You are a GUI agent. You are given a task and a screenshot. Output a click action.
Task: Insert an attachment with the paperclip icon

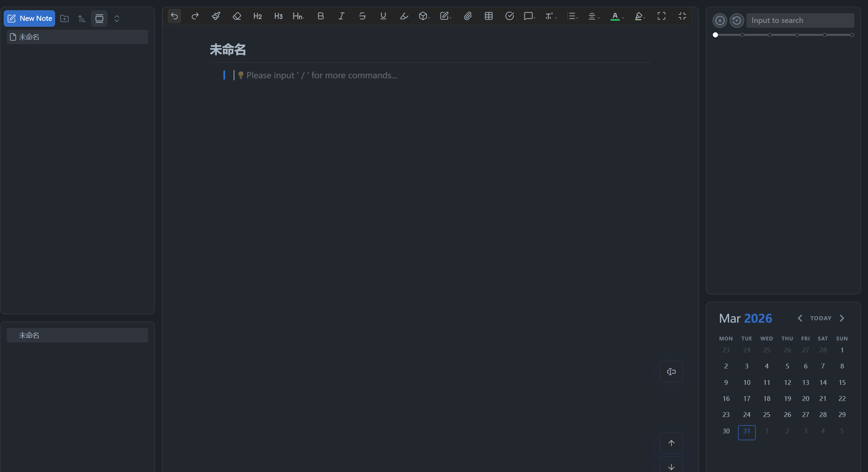468,16
